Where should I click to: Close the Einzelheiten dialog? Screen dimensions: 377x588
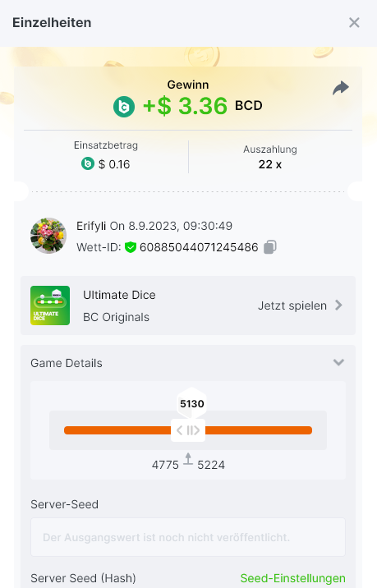point(354,22)
